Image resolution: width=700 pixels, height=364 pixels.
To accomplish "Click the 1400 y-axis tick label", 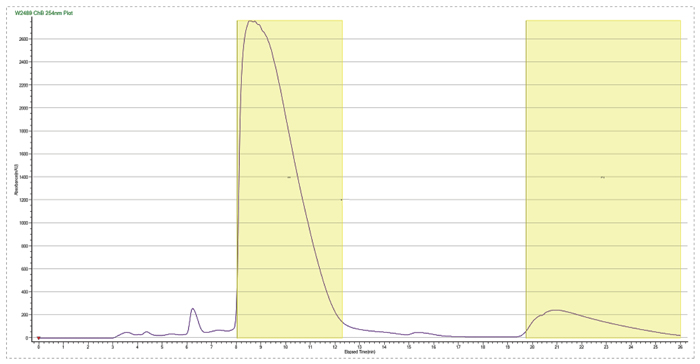I will (x=23, y=177).
